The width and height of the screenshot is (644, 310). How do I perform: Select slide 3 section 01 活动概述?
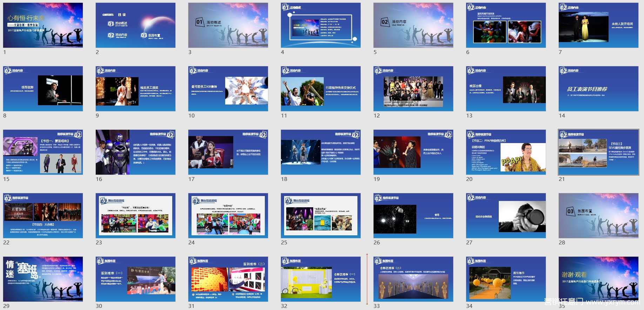pos(228,25)
